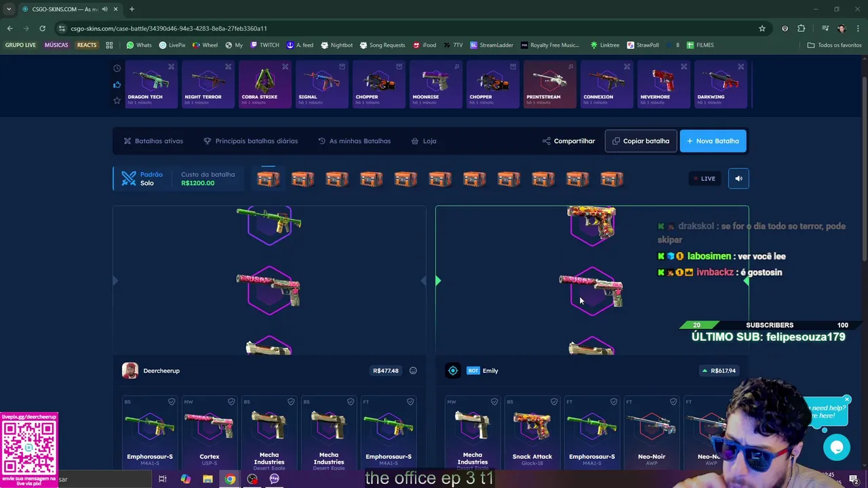Start a Nova Batalha
The height and width of the screenshot is (488, 868).
713,141
